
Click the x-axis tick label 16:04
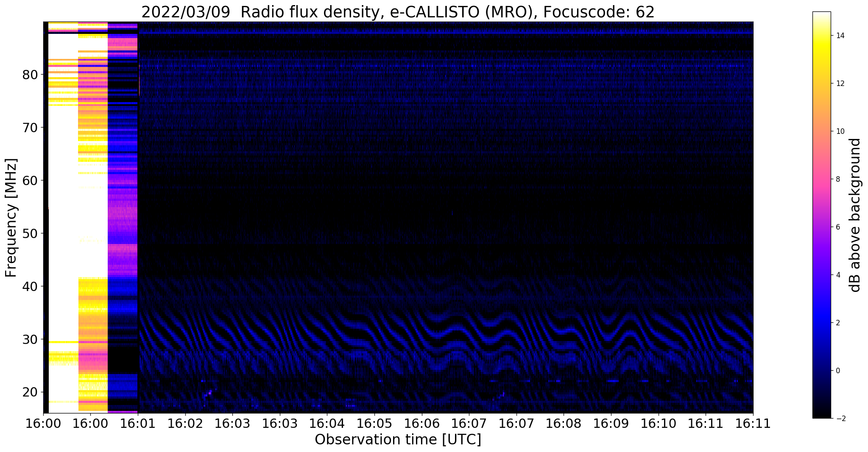(x=327, y=424)
